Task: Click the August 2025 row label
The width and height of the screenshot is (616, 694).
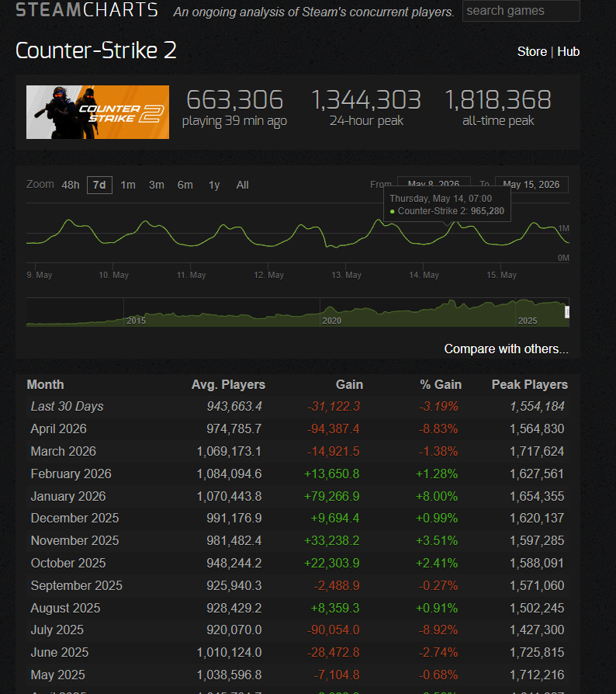Action: pyautogui.click(x=65, y=609)
